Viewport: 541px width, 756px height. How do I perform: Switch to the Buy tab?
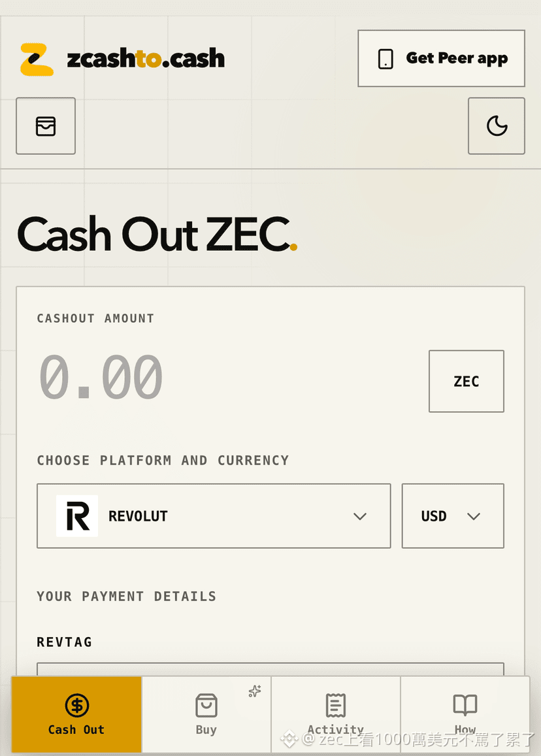coord(206,714)
